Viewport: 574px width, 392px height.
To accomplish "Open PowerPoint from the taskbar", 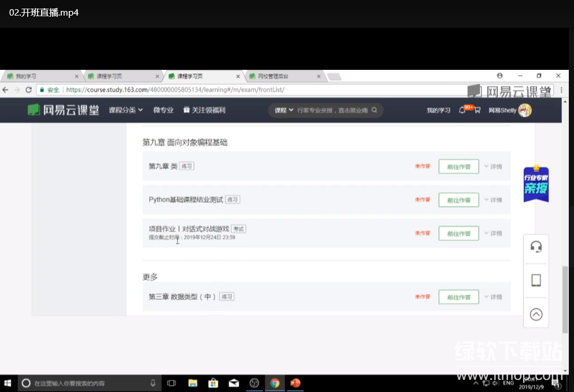I will (295, 383).
